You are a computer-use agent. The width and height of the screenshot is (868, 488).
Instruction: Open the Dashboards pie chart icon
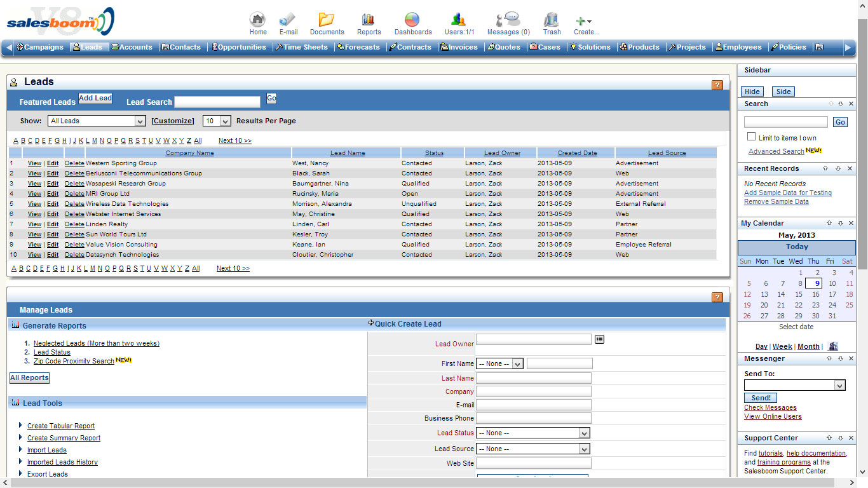coord(412,19)
